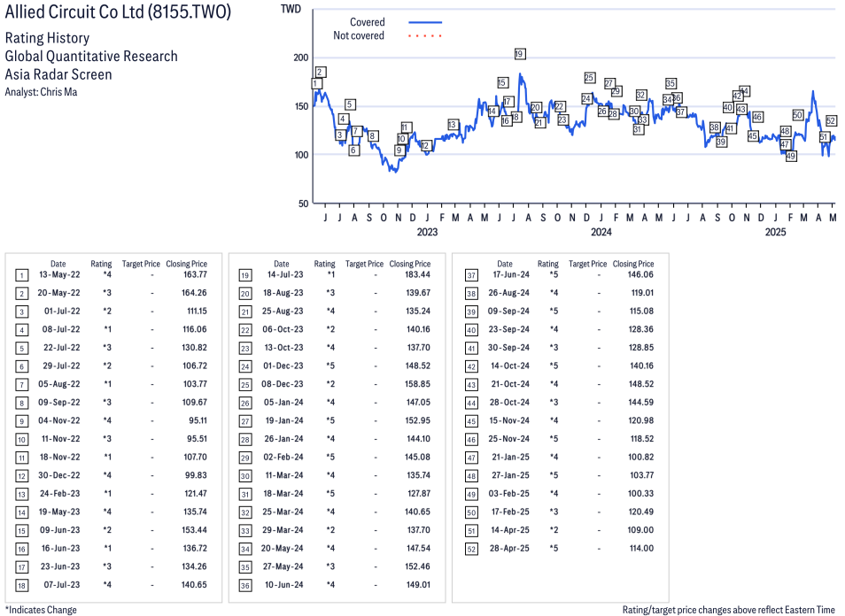Select chart marker 13 on the graph
Image resolution: width=845 pixels, height=616 pixels.
coord(452,125)
